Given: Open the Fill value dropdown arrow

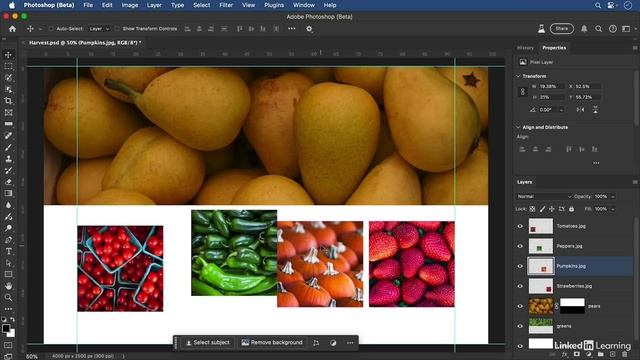Looking at the screenshot, I should coord(613,209).
